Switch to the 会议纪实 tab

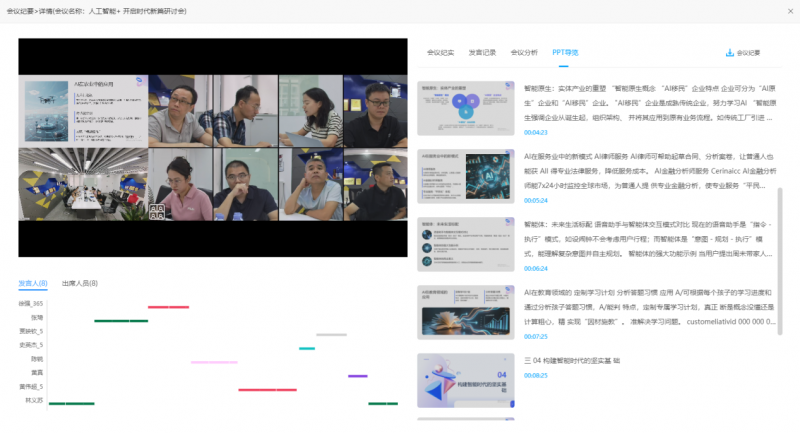(440, 52)
